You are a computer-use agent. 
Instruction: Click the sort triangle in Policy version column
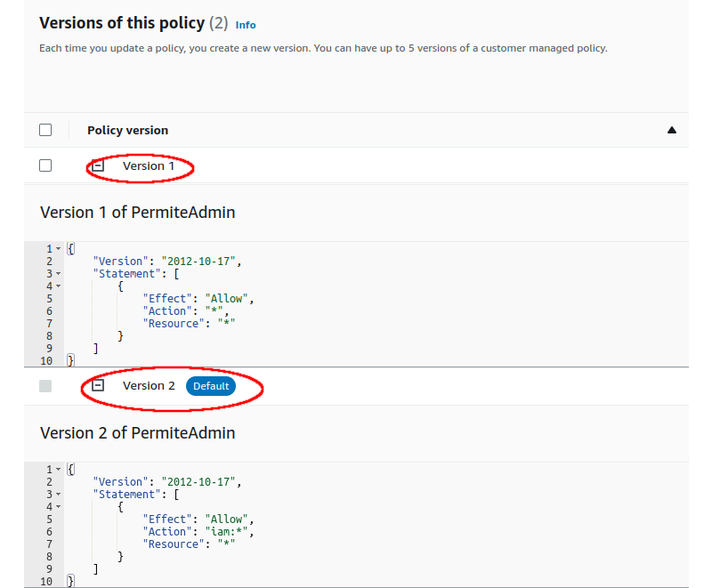[672, 130]
